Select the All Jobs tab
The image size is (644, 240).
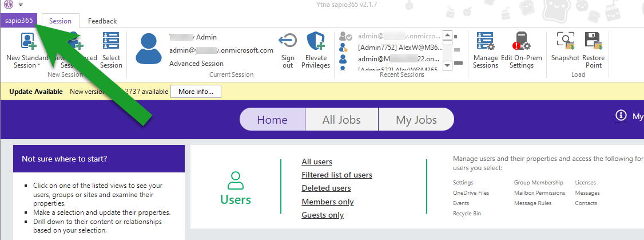(341, 120)
